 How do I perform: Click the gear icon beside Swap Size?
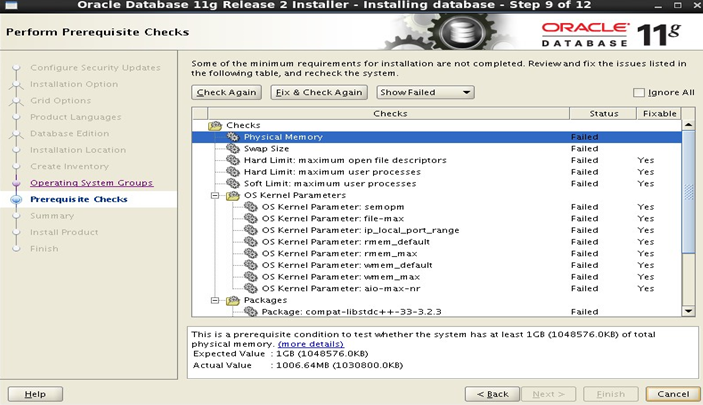coord(233,148)
